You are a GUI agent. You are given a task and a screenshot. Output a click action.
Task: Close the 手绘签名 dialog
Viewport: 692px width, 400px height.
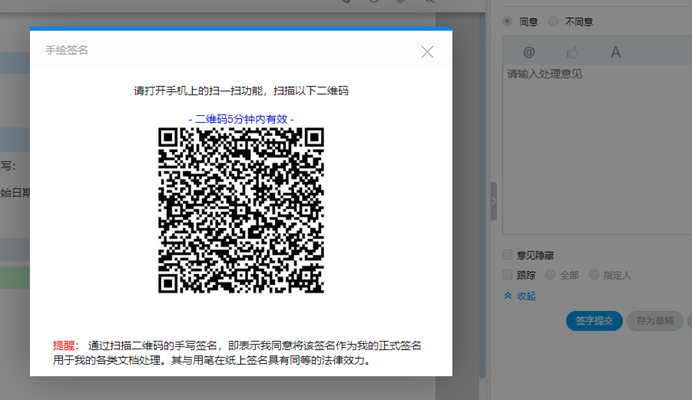pos(427,52)
